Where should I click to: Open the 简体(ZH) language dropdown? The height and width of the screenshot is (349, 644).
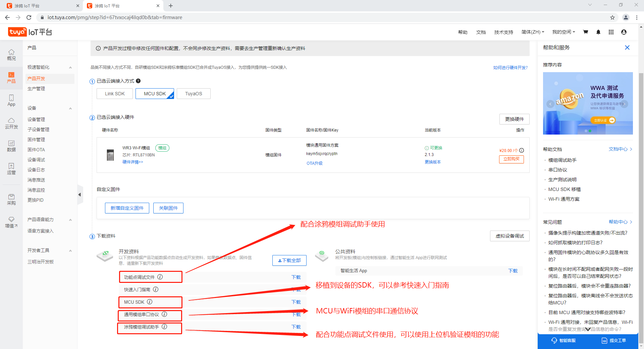click(x=533, y=32)
